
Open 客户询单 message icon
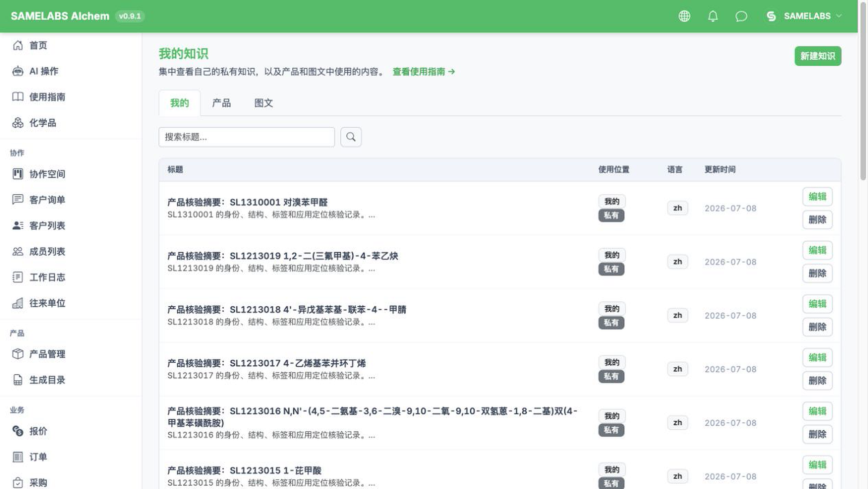[18, 200]
